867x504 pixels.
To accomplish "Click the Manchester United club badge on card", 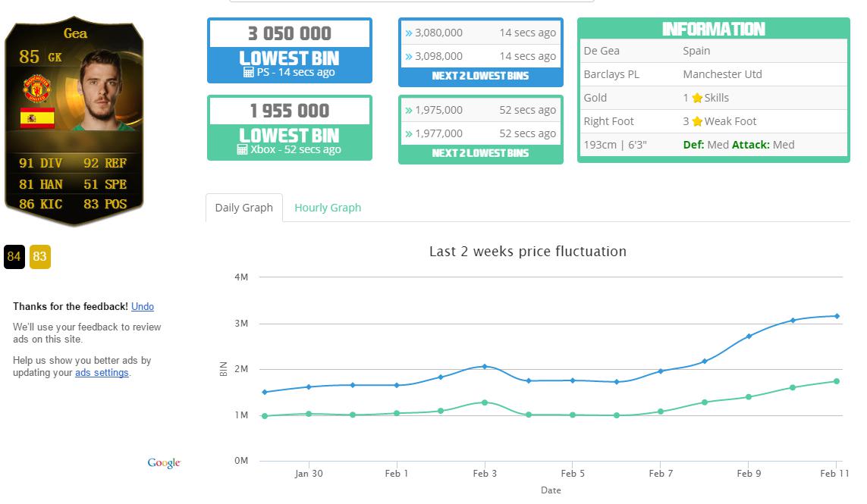I will click(37, 89).
